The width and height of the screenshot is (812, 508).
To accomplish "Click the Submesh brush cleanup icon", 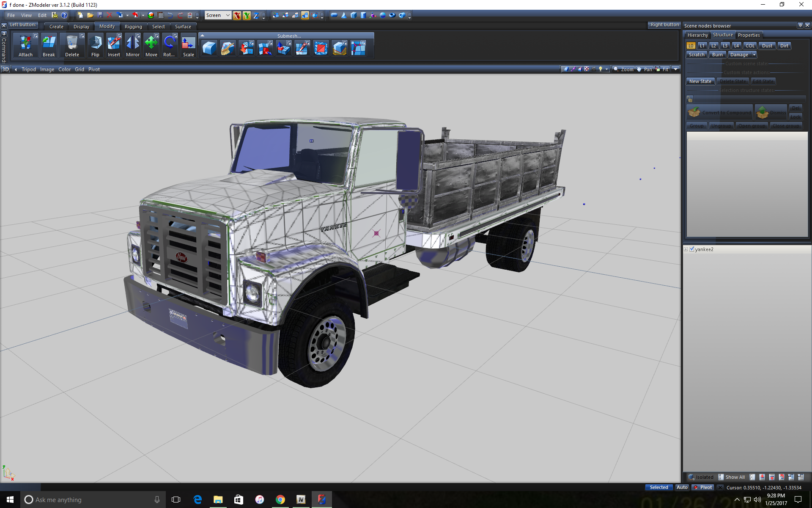I will 228,48.
